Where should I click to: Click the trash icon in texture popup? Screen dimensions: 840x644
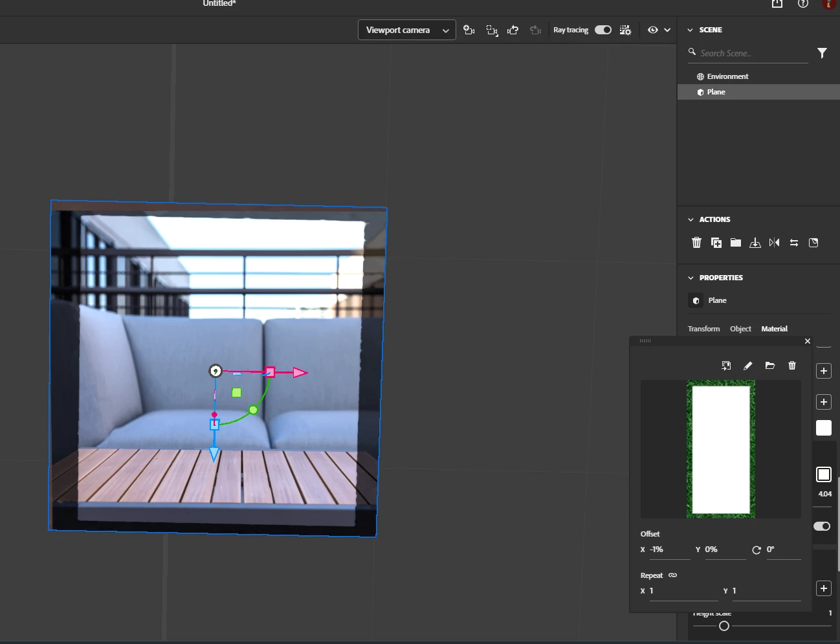pos(792,366)
